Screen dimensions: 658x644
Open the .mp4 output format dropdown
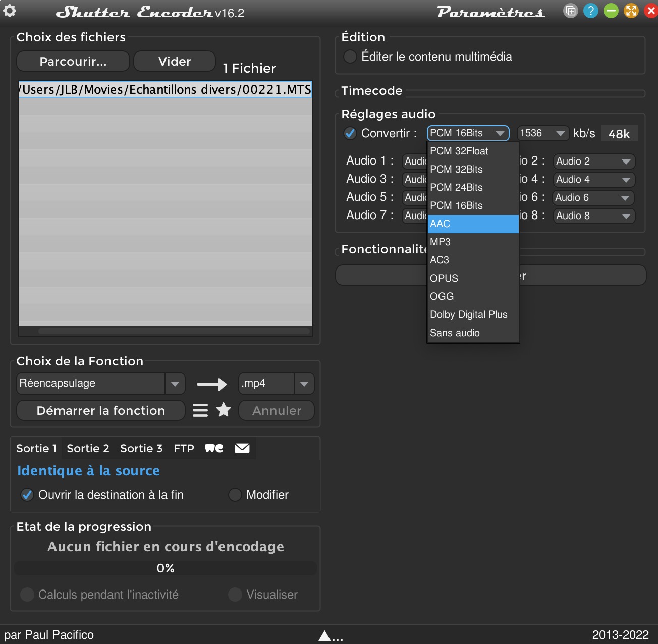click(x=276, y=384)
